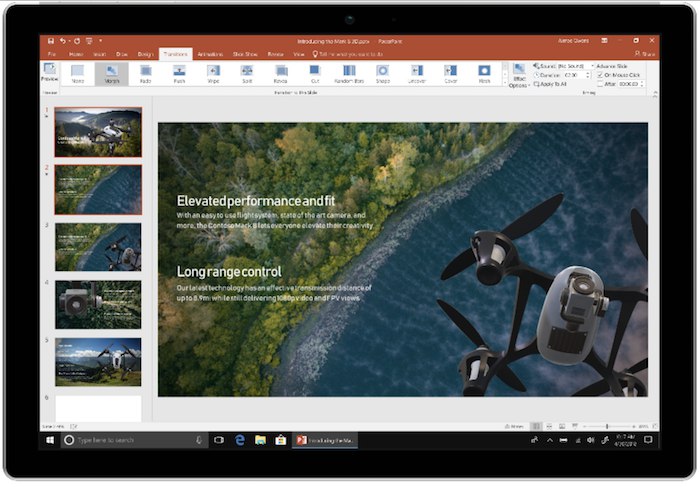Open File Explorer from the taskbar
Viewport: 700px width, 487px height.
(x=260, y=440)
